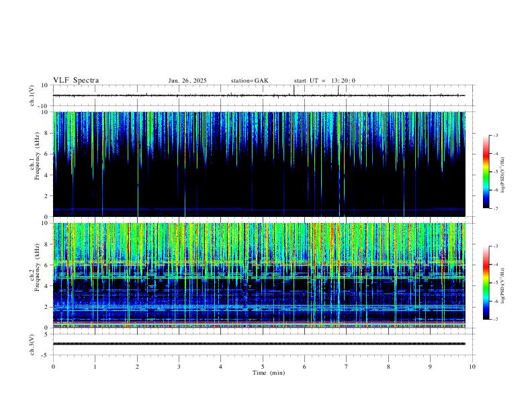The height and width of the screenshot is (411, 532).
Task: Click the "9" tick on the time axis
Action: 430,367
